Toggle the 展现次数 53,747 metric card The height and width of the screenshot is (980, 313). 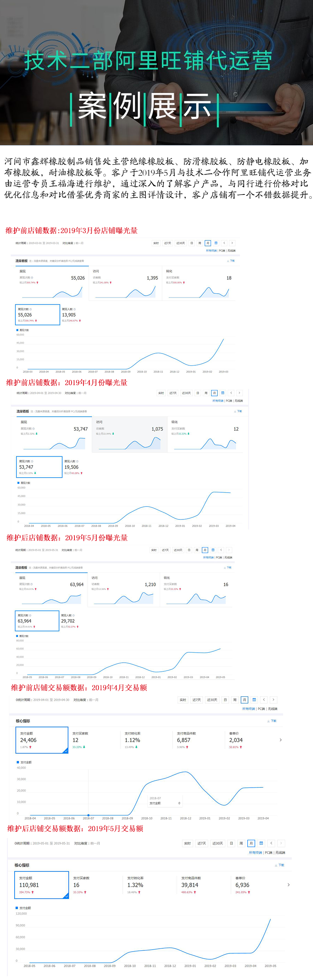click(x=39, y=467)
